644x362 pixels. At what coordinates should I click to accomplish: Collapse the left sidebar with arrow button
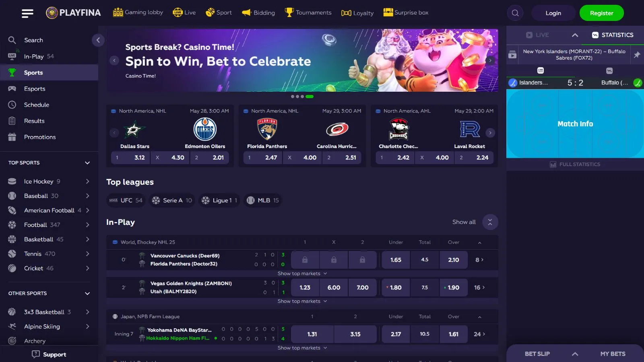tap(98, 40)
